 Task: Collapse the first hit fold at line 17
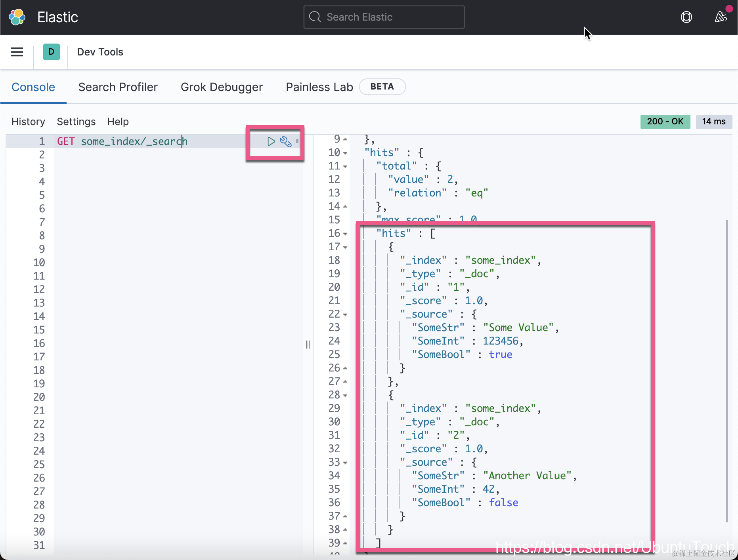(345, 247)
